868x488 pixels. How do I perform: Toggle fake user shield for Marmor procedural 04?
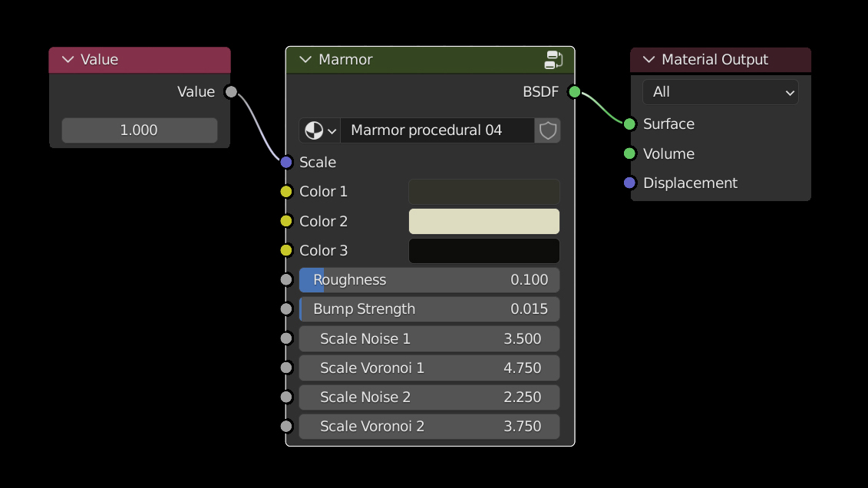tap(548, 130)
